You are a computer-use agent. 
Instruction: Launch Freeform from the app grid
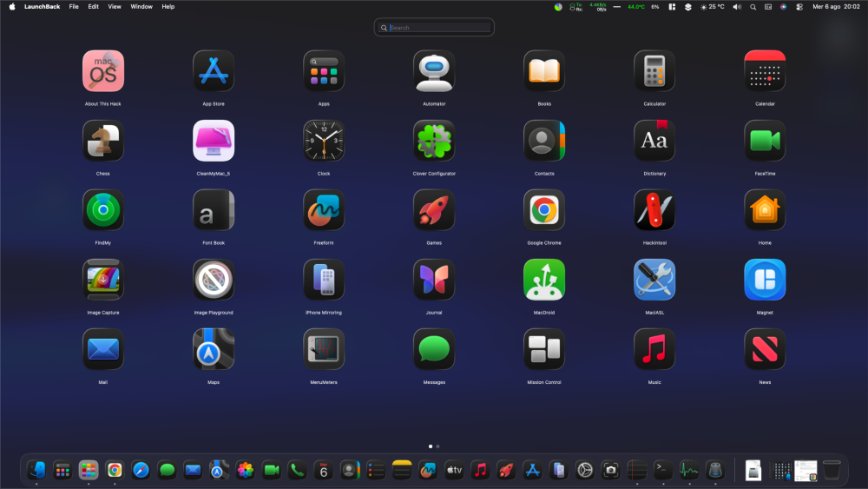[324, 210]
